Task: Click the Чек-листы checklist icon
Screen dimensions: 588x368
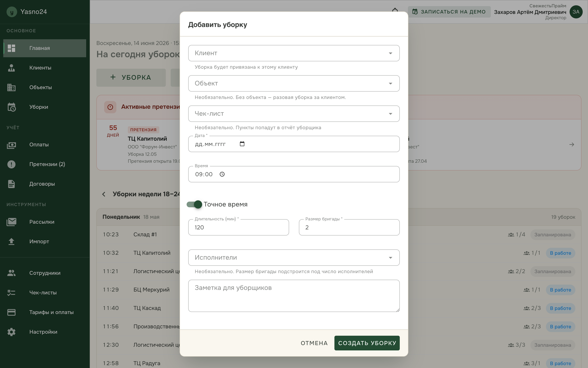Action: tap(11, 293)
